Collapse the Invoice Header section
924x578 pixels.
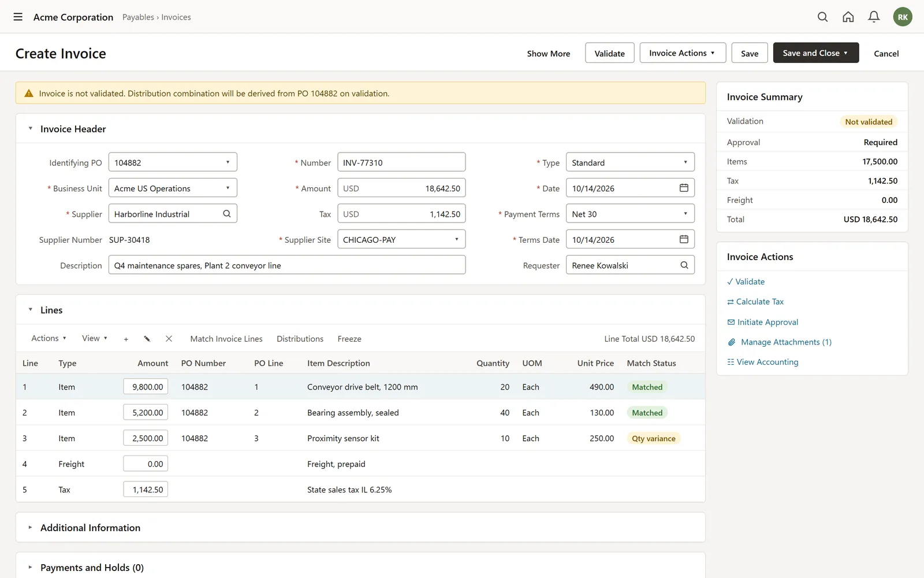click(x=30, y=129)
